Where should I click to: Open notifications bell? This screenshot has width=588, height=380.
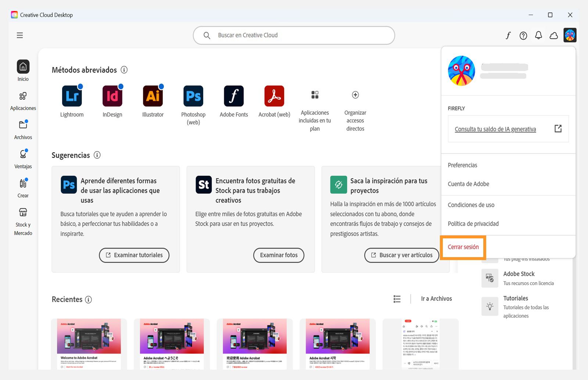pyautogui.click(x=538, y=35)
